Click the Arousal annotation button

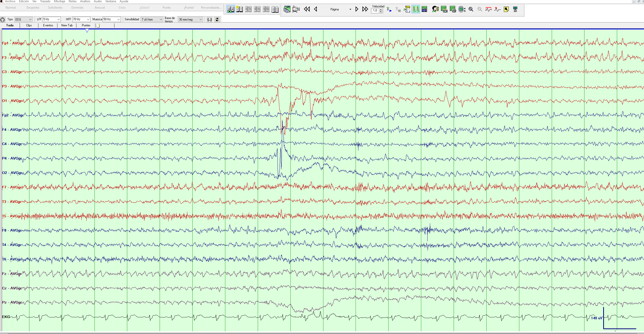(100, 8)
